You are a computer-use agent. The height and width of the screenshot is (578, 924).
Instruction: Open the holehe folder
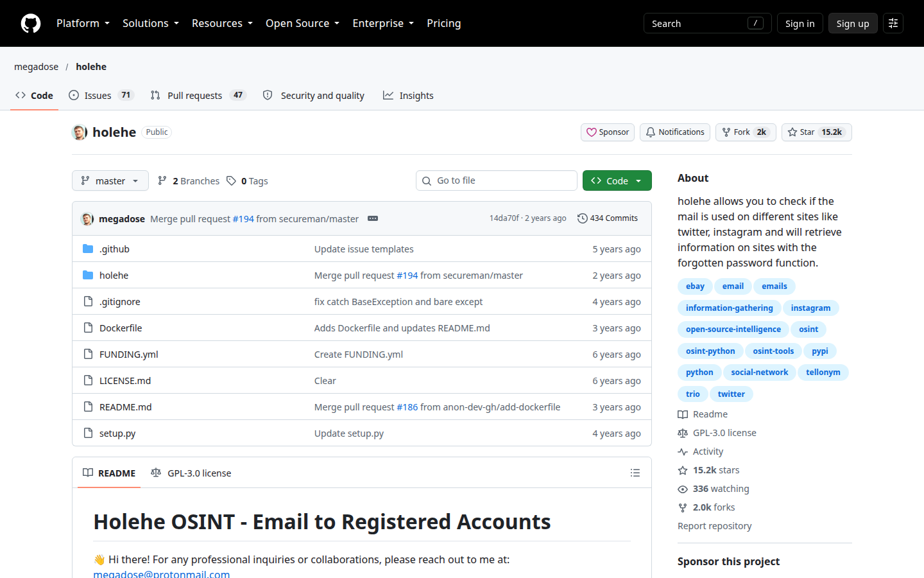(114, 276)
